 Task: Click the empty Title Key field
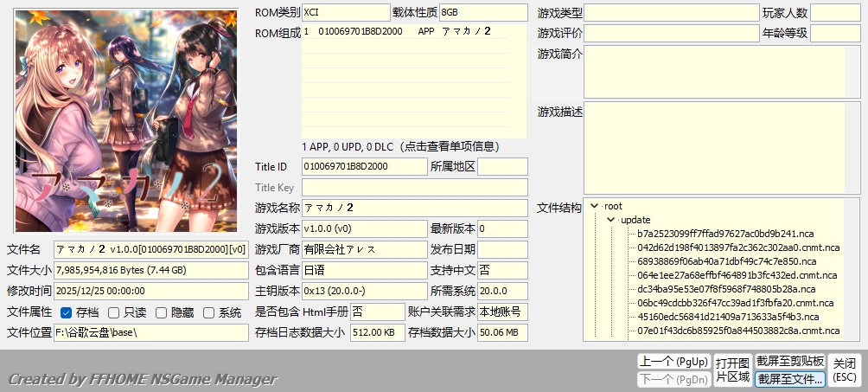(415, 188)
